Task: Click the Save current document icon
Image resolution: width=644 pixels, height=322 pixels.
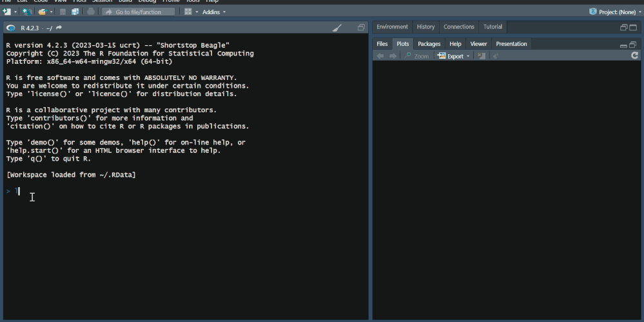Action: coord(63,12)
